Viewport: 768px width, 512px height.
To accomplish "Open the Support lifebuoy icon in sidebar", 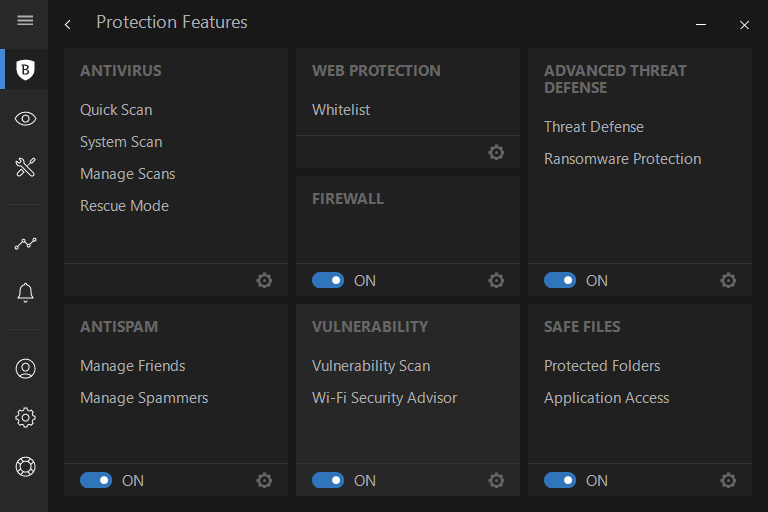I will [26, 466].
